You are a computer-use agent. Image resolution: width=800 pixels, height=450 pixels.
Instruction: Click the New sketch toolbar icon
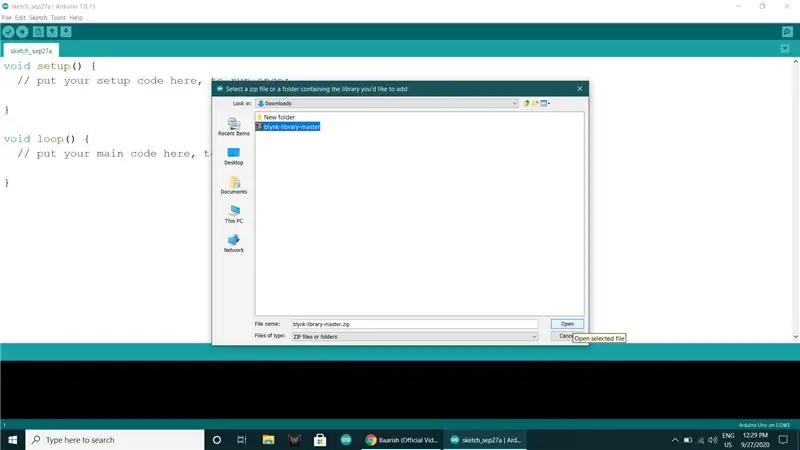(38, 32)
